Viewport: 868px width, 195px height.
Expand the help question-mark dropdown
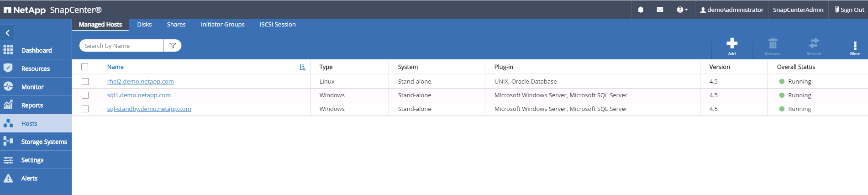click(682, 10)
